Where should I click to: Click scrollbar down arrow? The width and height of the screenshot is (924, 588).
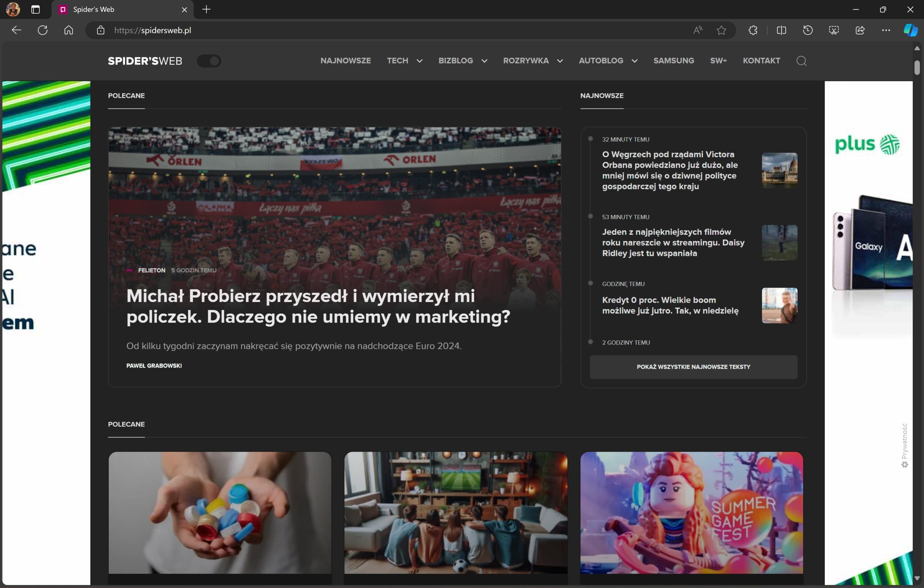917,578
